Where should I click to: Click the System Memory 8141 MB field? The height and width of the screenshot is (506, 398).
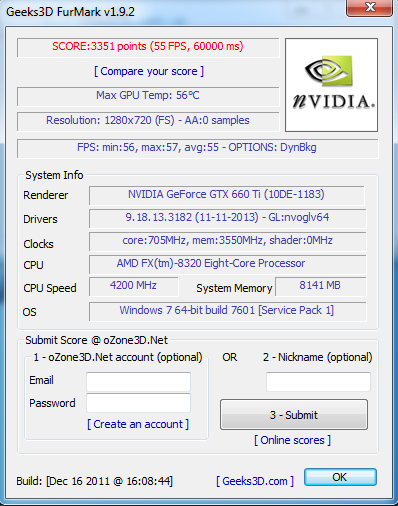pyautogui.click(x=320, y=287)
